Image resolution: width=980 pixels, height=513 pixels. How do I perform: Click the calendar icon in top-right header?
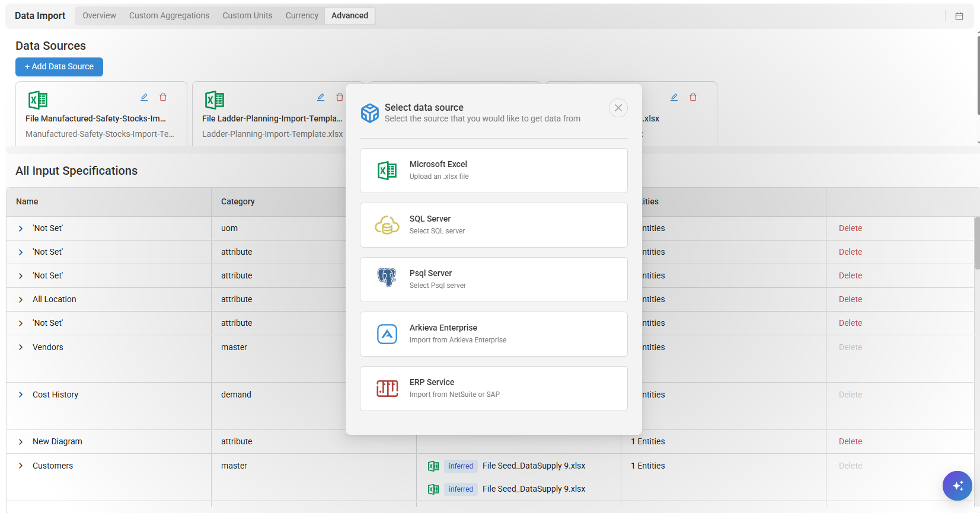pyautogui.click(x=959, y=16)
